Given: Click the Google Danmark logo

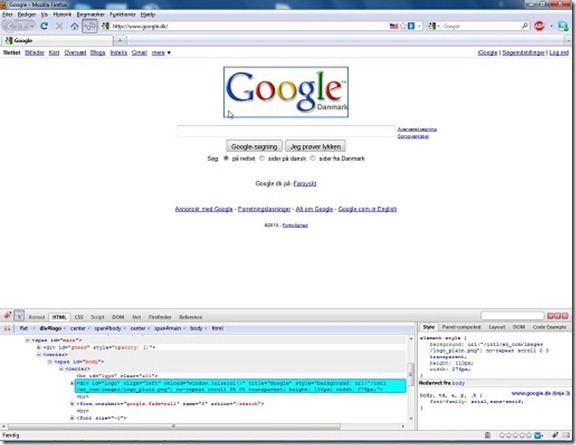Looking at the screenshot, I should point(286,92).
